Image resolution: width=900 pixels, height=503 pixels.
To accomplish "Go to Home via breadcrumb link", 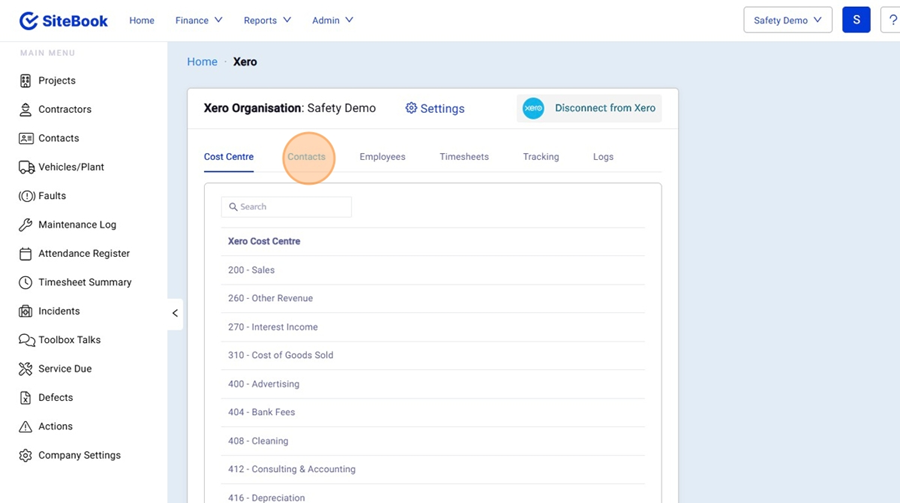I will tap(202, 62).
